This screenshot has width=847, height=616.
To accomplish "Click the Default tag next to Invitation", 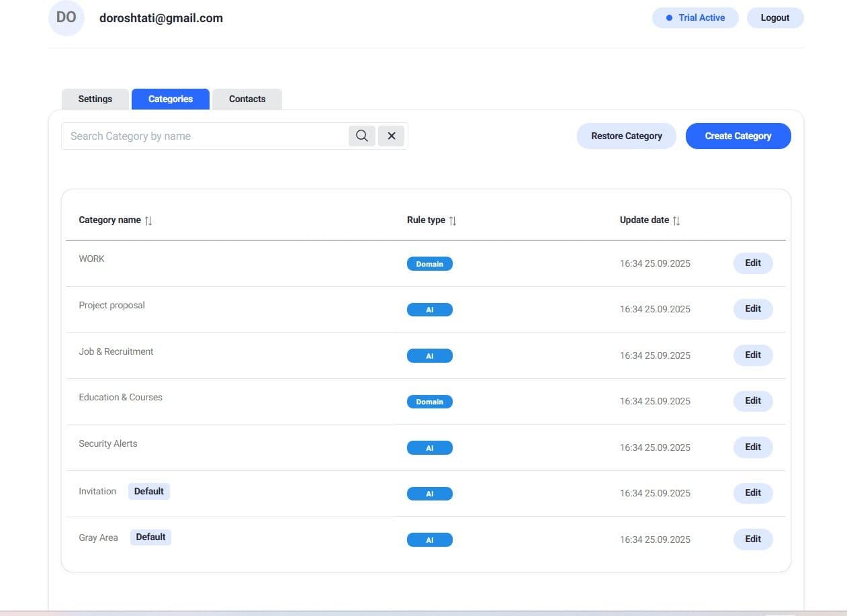I will pyautogui.click(x=149, y=491).
